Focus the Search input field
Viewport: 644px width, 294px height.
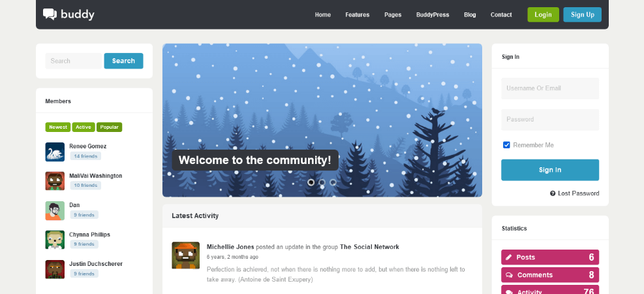tap(74, 61)
